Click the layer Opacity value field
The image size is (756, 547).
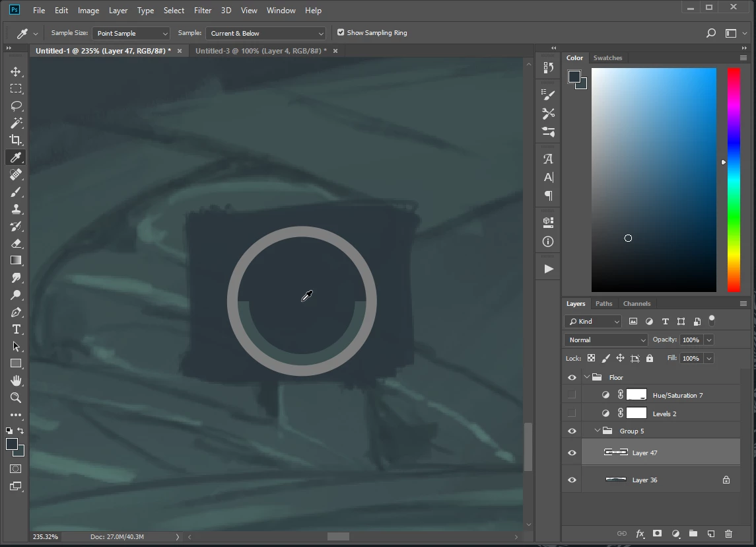click(x=691, y=340)
